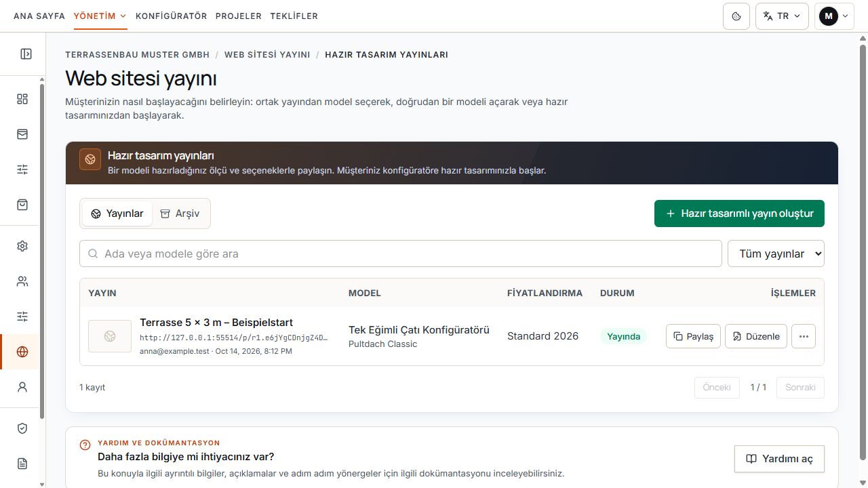
Task: Click TERRASSENBAU MUSTER GMBH breadcrumb
Action: pos(138,55)
